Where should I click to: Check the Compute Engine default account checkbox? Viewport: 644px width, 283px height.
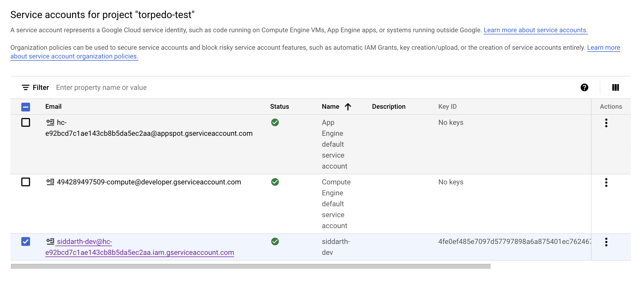[x=26, y=182]
